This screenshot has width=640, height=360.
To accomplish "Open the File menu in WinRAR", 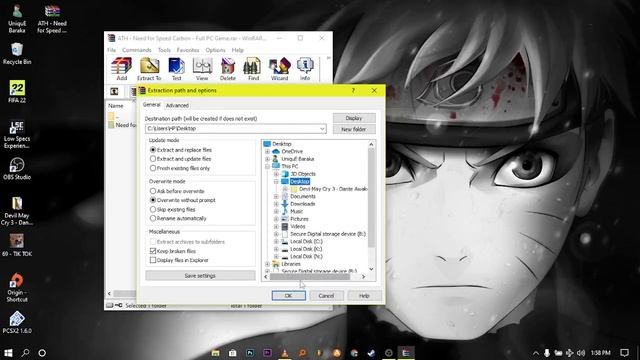I will coord(111,50).
